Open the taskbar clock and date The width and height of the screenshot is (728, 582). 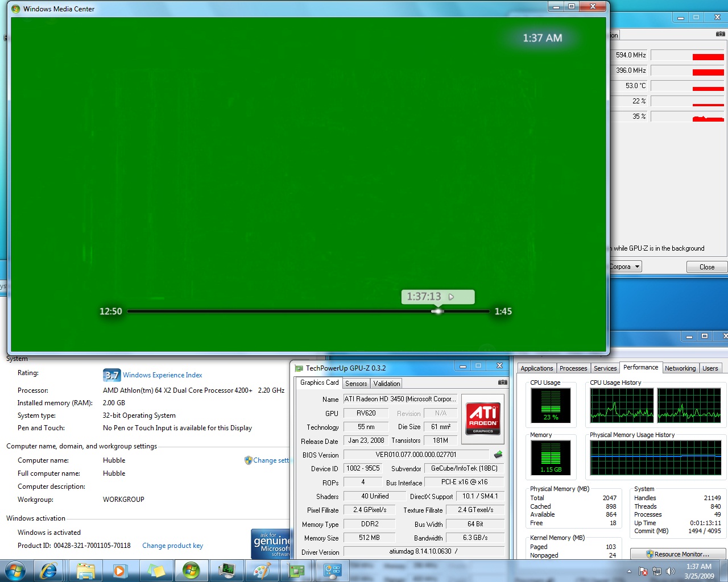[699, 571]
